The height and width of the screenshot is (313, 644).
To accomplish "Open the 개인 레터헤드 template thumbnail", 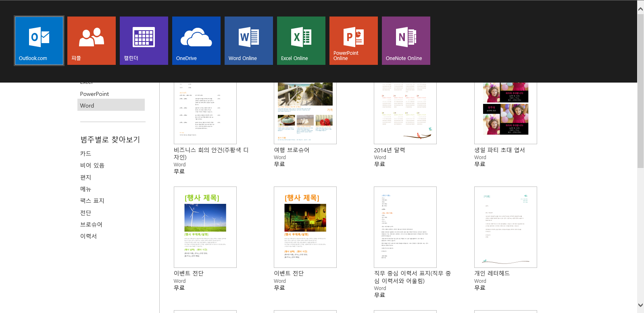I will 506,227.
